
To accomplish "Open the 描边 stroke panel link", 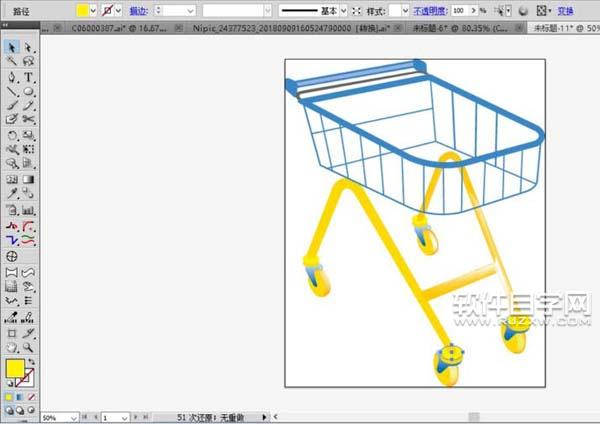I will coord(139,11).
